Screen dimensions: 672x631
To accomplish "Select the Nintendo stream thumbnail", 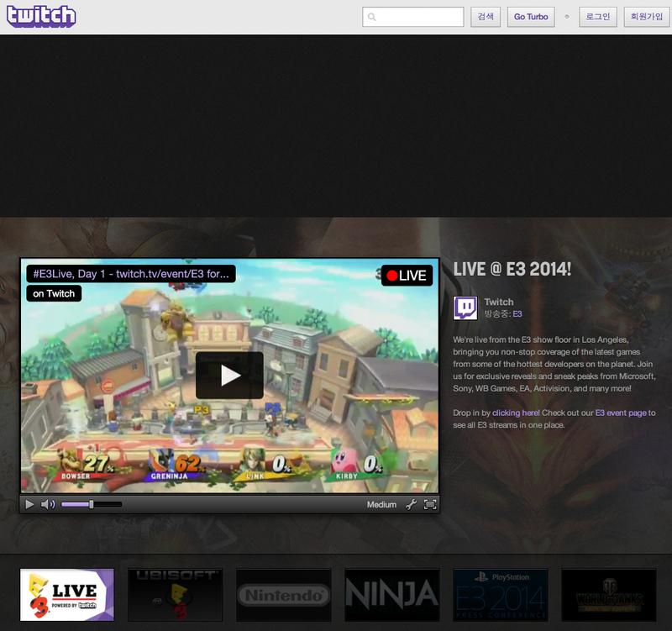I will pyautogui.click(x=283, y=595).
